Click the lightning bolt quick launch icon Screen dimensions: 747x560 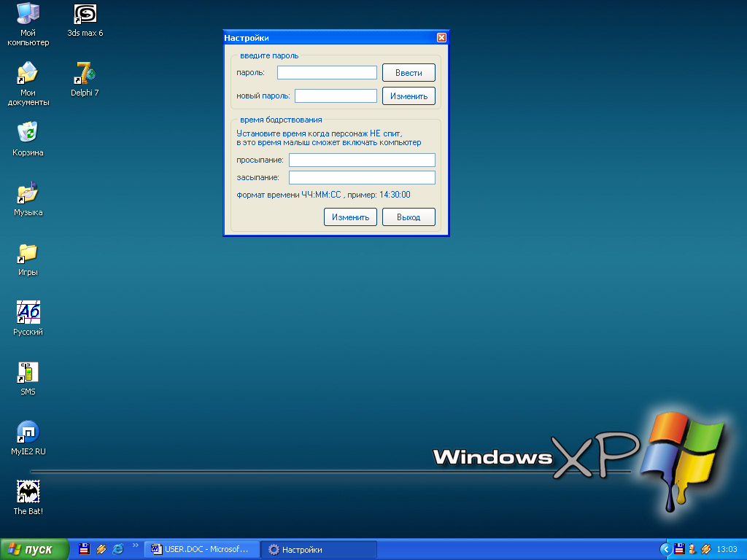click(x=101, y=549)
